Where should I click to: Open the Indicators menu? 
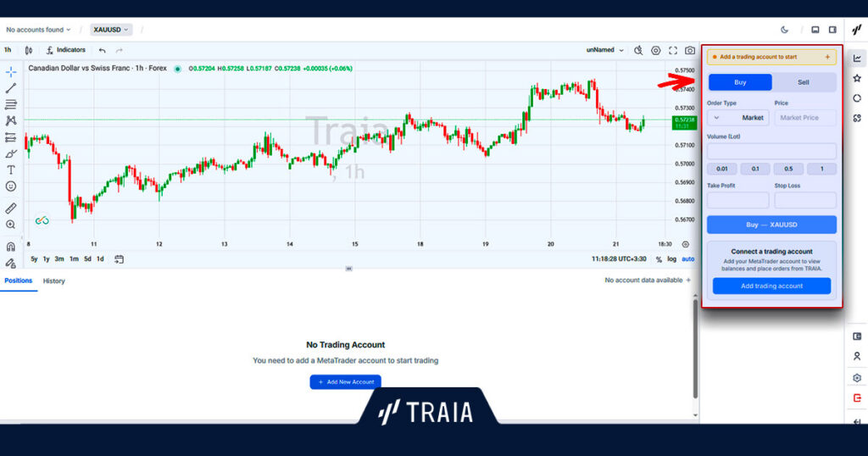pyautogui.click(x=66, y=50)
